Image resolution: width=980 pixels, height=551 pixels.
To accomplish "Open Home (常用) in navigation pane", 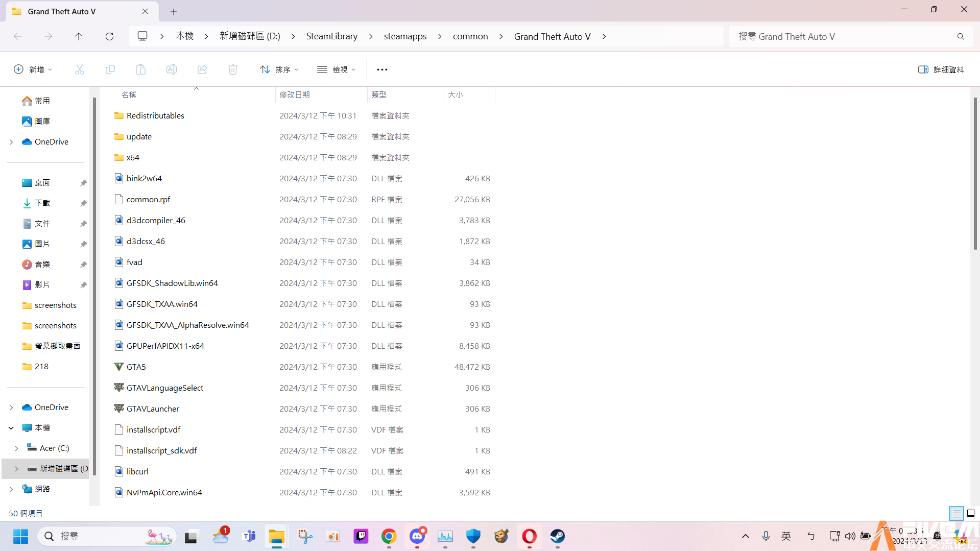I will [42, 101].
